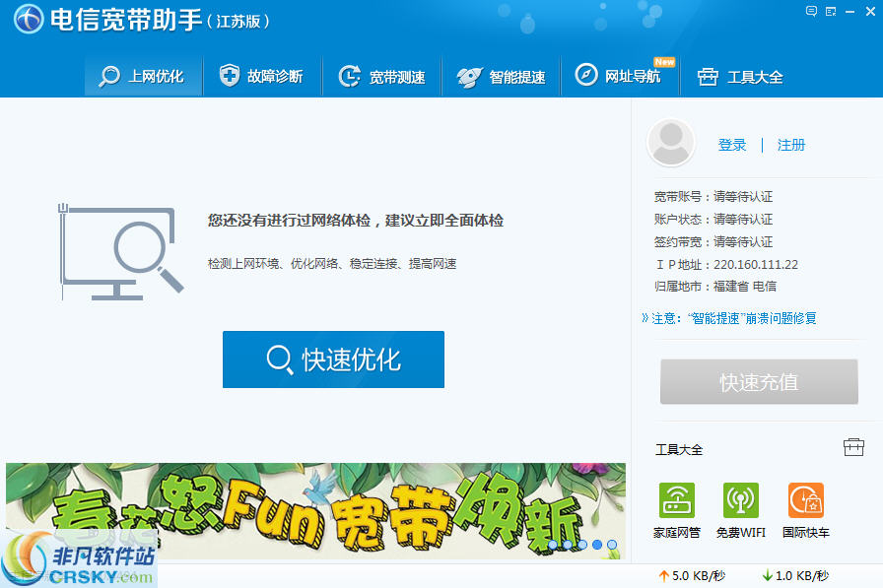The width and height of the screenshot is (883, 588).
Task: Open the “智能提速”崩溃问题修复 notice link
Action: 729,318
